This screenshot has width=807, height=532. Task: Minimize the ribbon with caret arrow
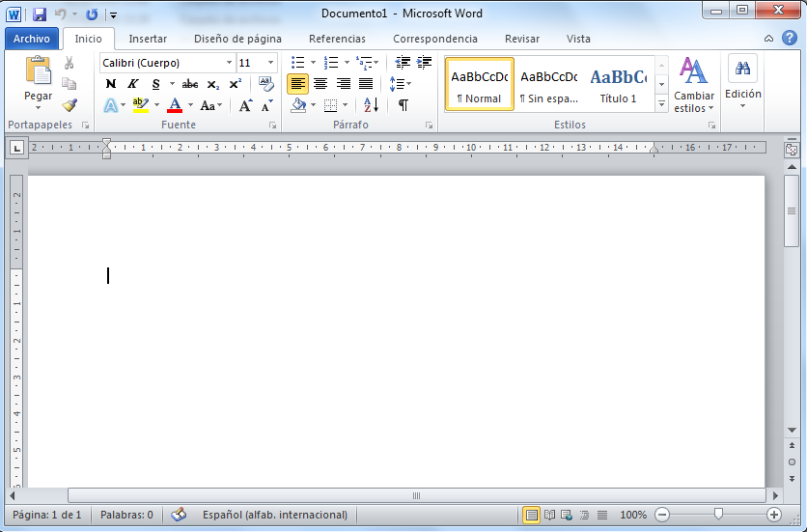tap(768, 39)
